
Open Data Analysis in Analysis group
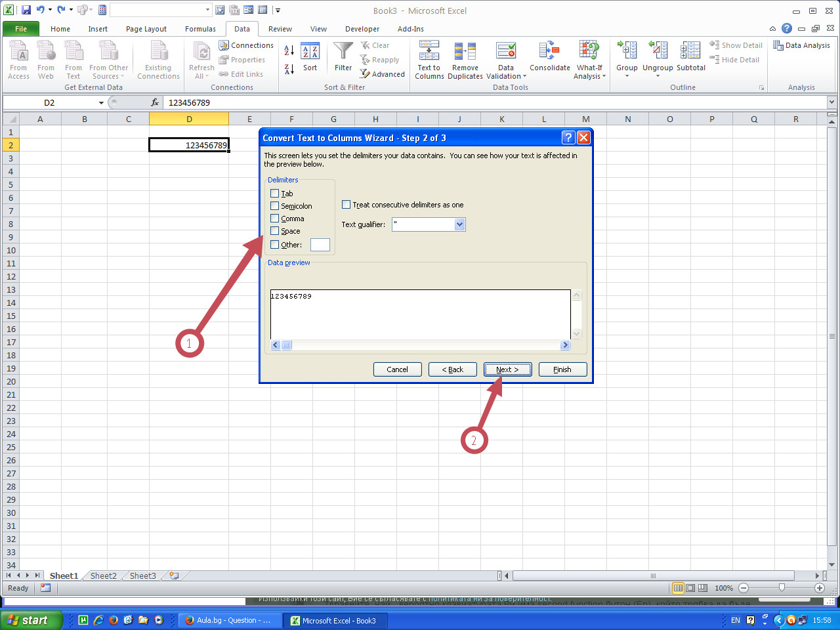click(x=802, y=45)
